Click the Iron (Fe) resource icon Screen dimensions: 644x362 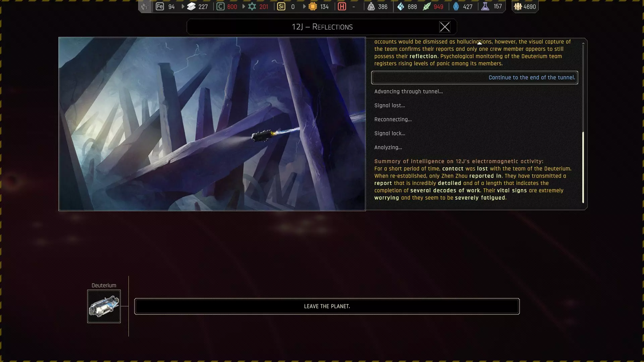tap(160, 7)
